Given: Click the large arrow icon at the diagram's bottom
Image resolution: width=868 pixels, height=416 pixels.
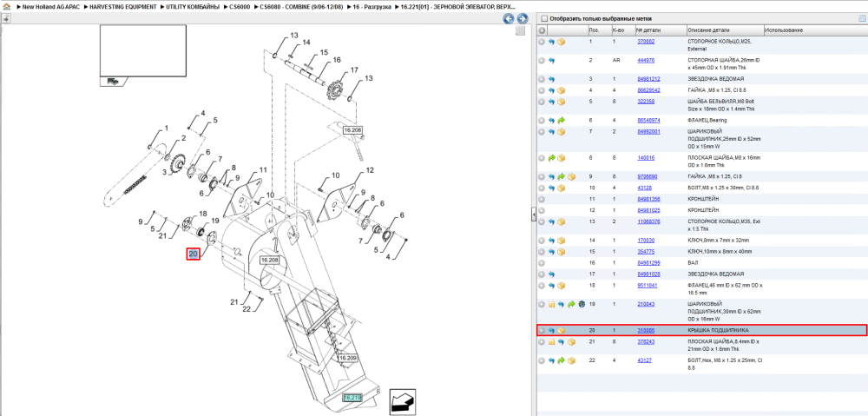Looking at the screenshot, I should [403, 401].
